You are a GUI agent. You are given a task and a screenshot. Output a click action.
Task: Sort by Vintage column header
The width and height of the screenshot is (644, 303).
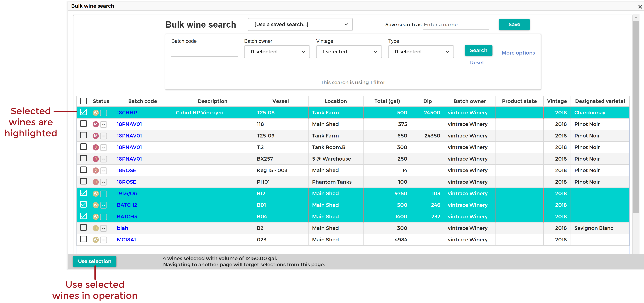click(x=557, y=101)
